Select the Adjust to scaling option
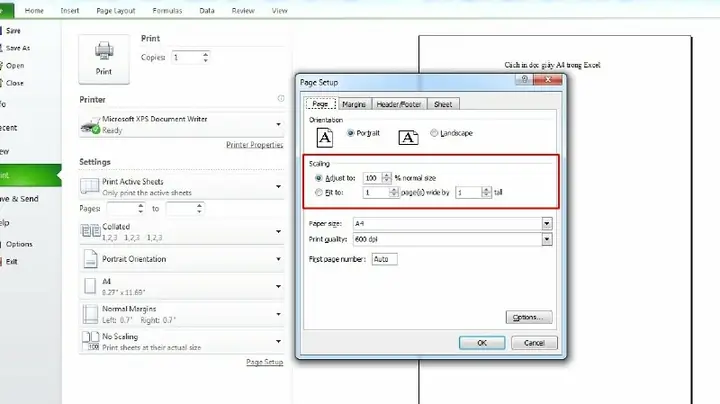This screenshot has height=404, width=720. tap(319, 178)
